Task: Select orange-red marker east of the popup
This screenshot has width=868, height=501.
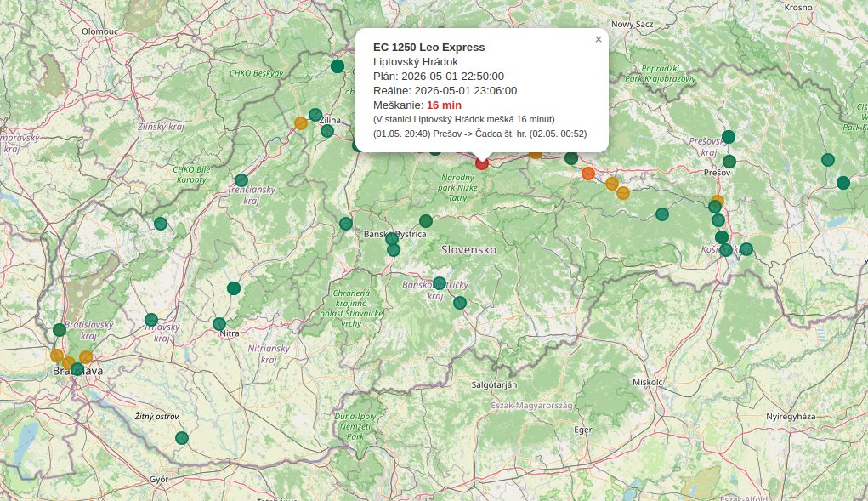Action: (588, 174)
